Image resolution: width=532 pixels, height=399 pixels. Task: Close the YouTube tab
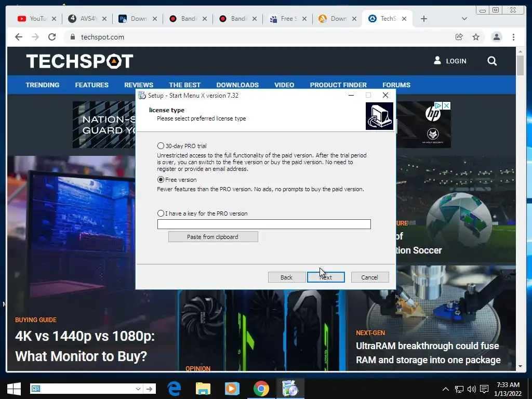[54, 19]
